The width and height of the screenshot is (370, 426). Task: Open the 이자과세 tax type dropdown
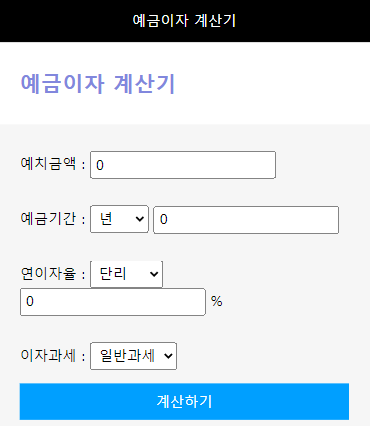[133, 356]
